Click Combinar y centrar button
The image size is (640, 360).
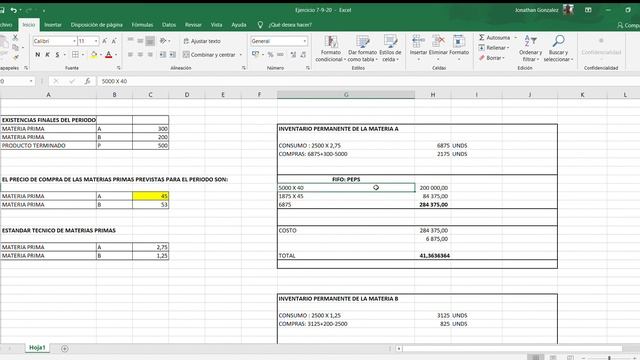pyautogui.click(x=209, y=55)
